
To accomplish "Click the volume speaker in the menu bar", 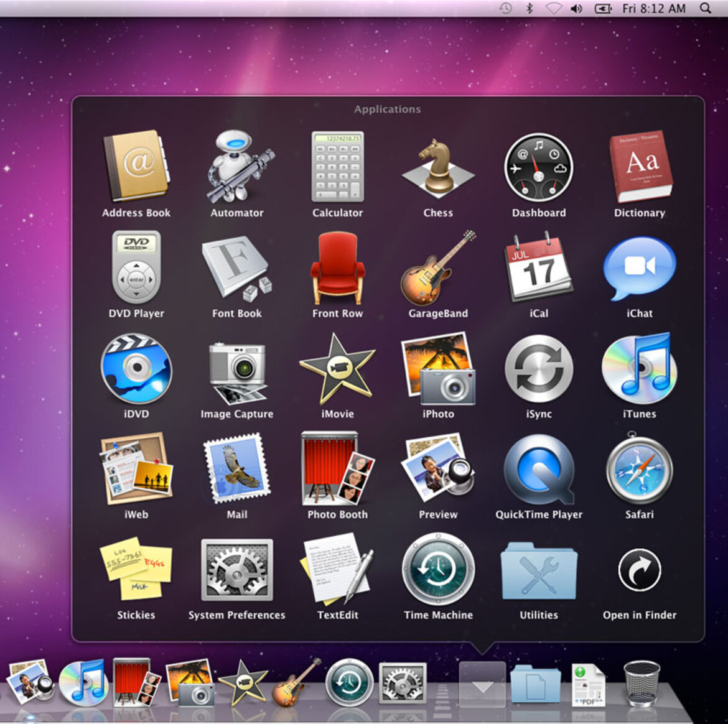I will pyautogui.click(x=577, y=8).
